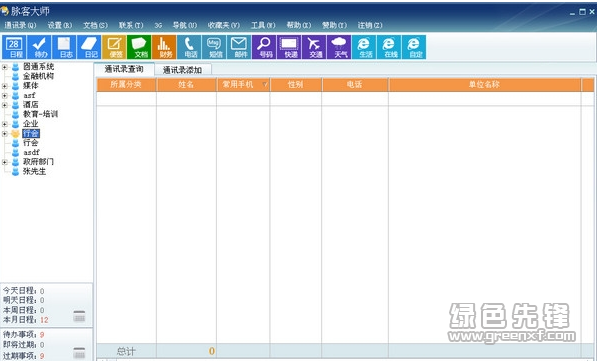This screenshot has height=361, width=597.
Task: Open the 工具 menu
Action: click(263, 25)
